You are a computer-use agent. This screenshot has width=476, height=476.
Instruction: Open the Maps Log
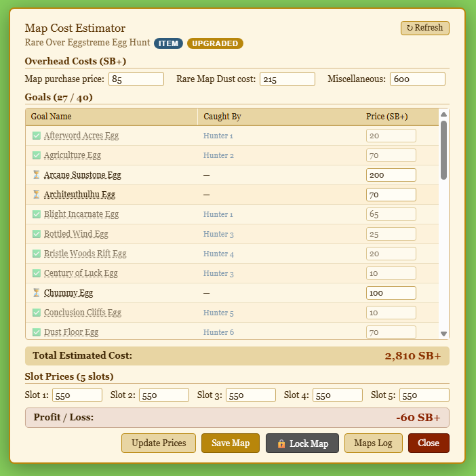coord(374,443)
